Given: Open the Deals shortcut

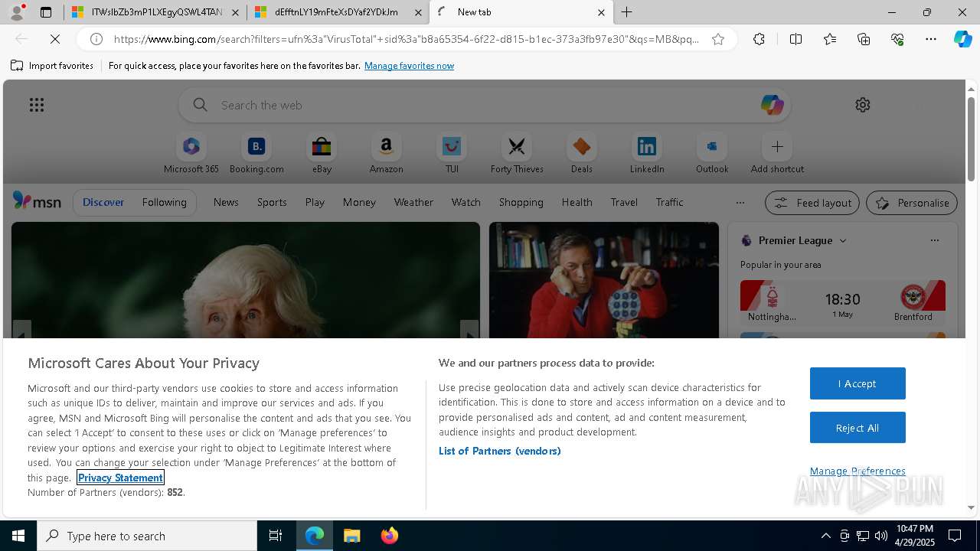Looking at the screenshot, I should 582,154.
